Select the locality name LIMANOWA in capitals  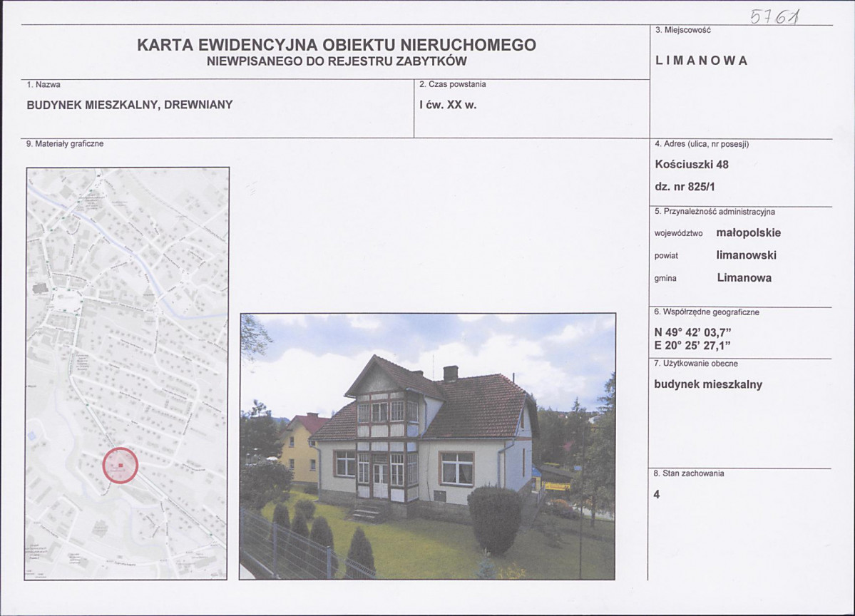click(x=701, y=61)
